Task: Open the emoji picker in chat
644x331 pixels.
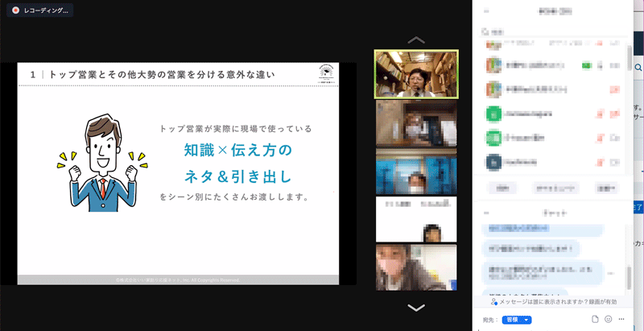Action: tap(608, 320)
